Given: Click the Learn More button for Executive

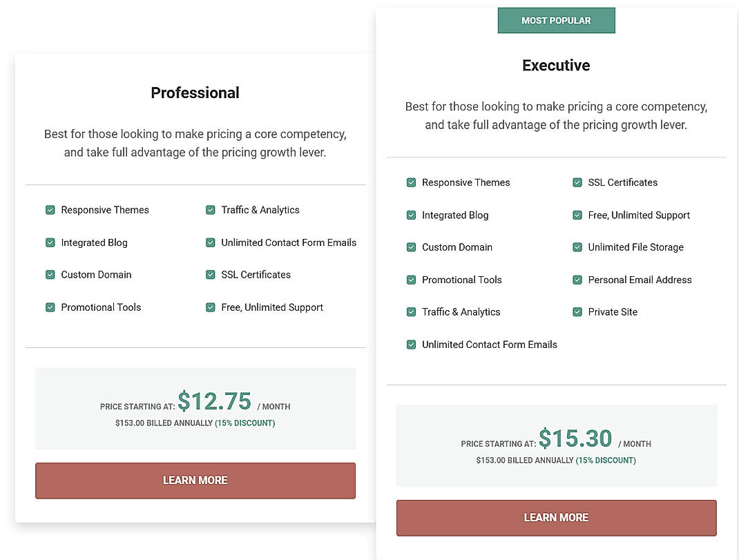Looking at the screenshot, I should [556, 517].
